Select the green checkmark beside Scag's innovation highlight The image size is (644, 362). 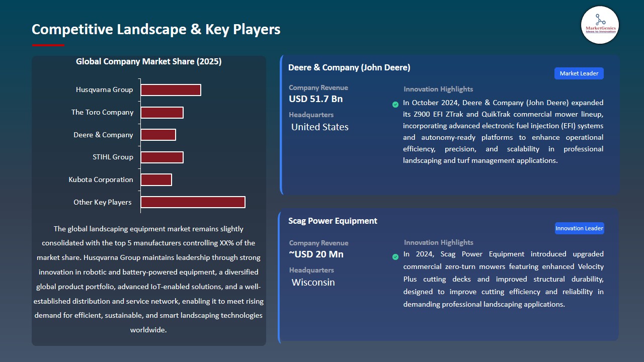coord(395,256)
